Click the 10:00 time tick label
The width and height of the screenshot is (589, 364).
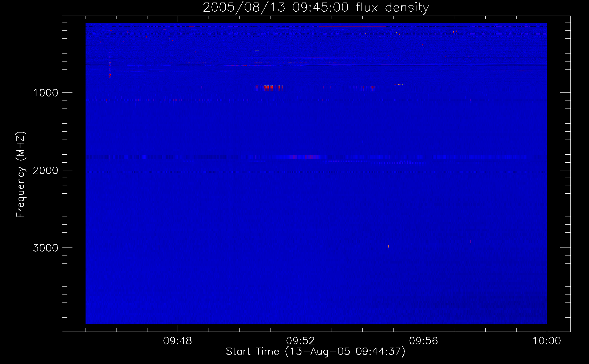tap(546, 341)
